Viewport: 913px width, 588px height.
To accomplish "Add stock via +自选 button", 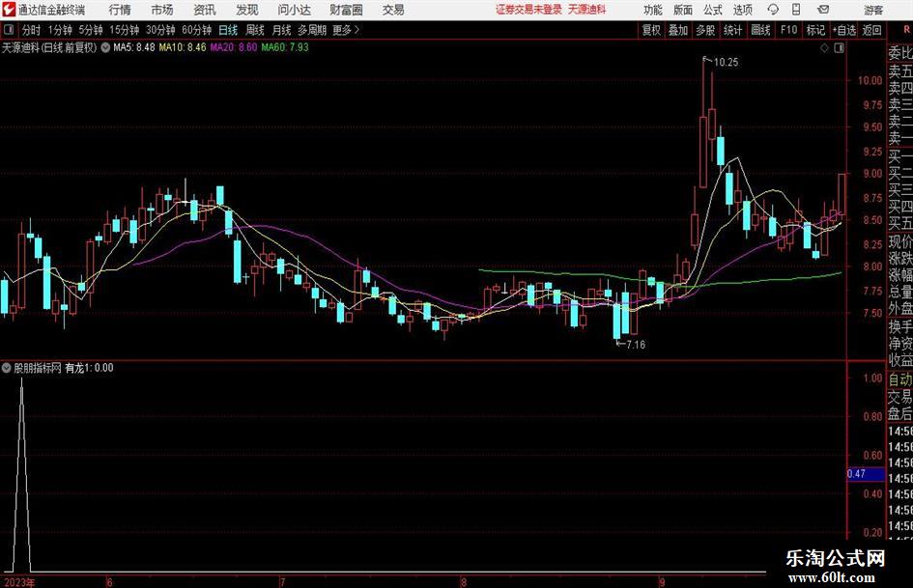I will pos(843,30).
